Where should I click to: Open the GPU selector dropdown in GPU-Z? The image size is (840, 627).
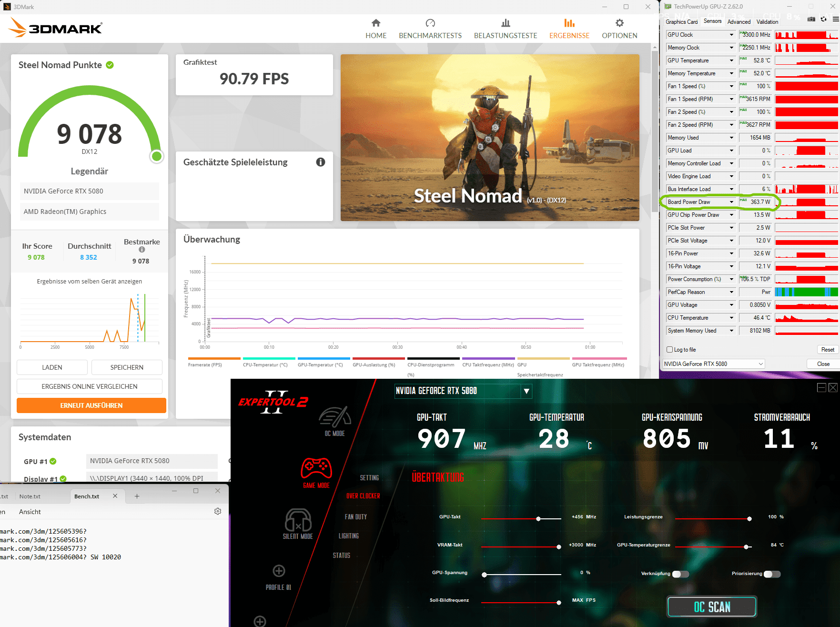[714, 364]
